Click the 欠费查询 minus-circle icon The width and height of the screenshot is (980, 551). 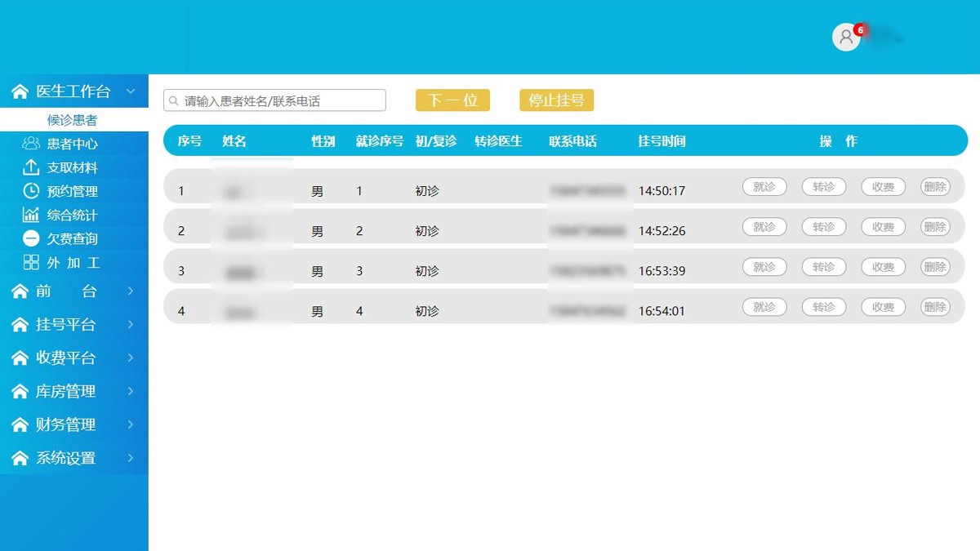31,238
